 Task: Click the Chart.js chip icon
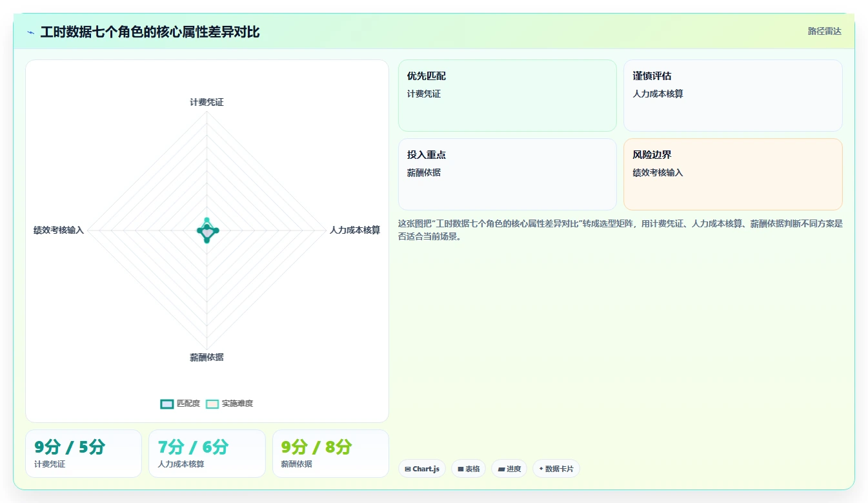(x=408, y=469)
